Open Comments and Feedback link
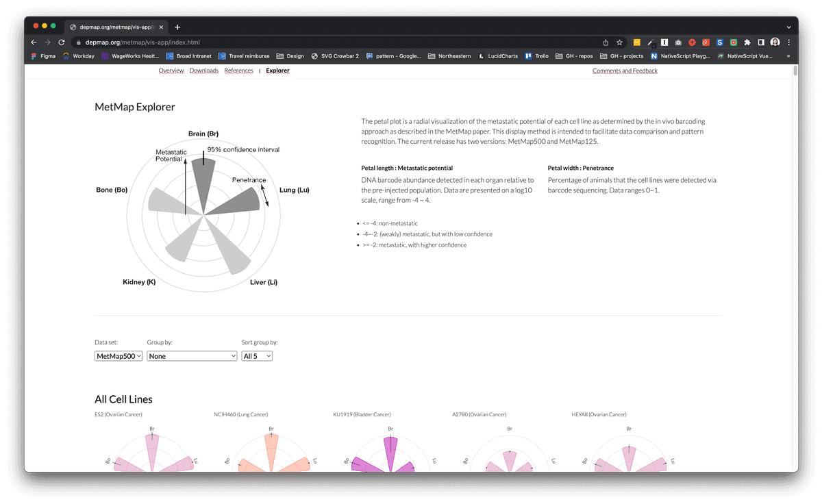 (625, 71)
